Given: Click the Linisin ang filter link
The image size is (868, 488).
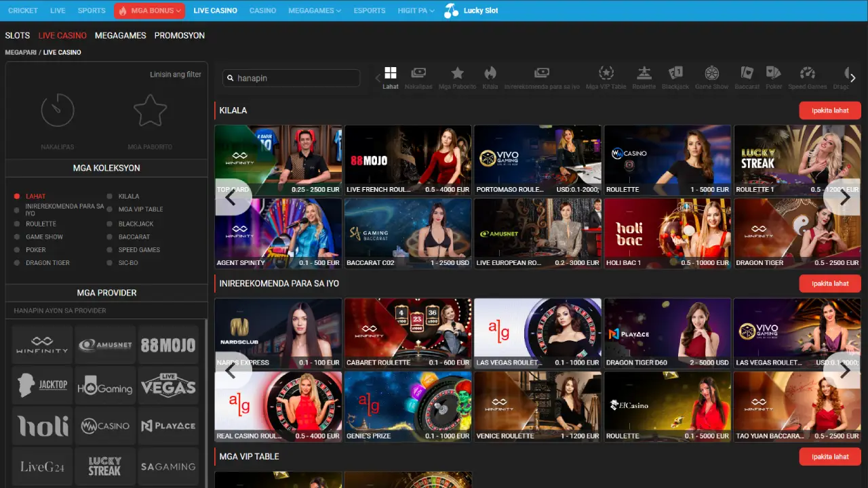Looking at the screenshot, I should (175, 75).
